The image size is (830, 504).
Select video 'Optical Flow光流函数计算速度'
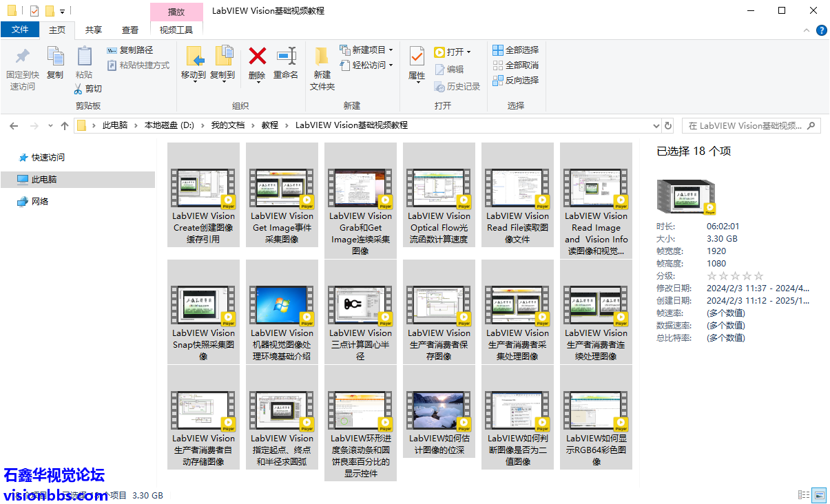439,195
